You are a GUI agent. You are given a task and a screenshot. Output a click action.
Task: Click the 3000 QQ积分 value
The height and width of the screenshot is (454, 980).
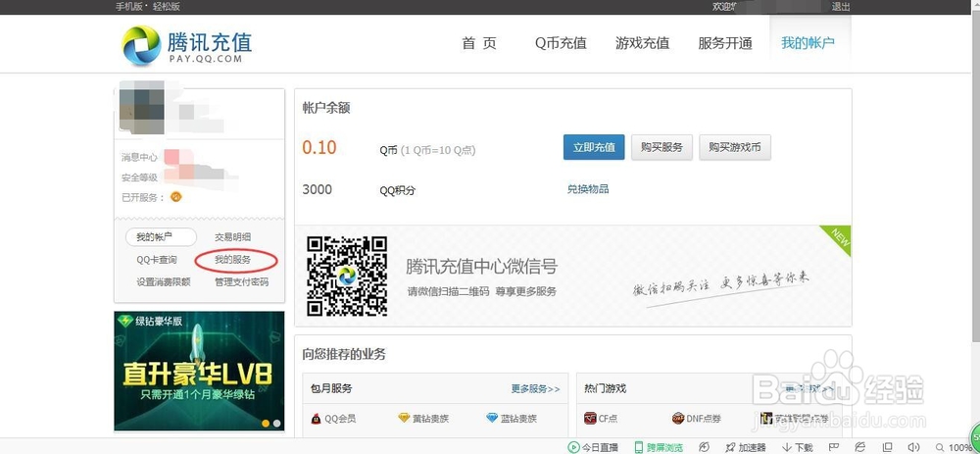[x=317, y=189]
